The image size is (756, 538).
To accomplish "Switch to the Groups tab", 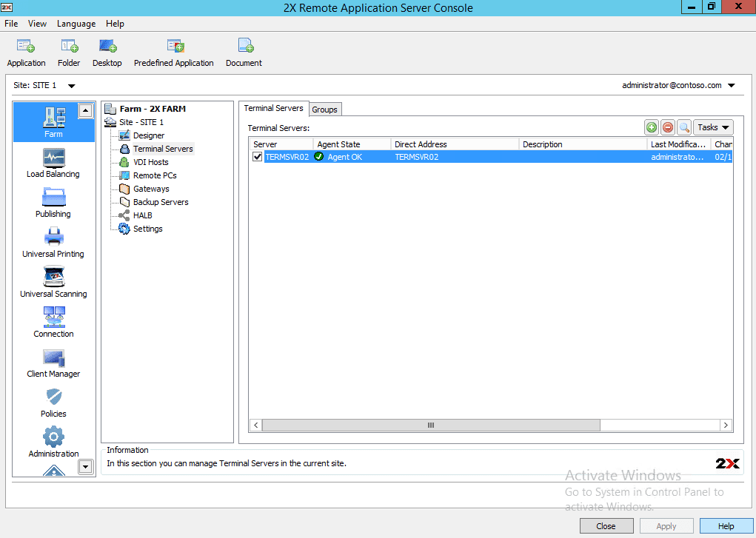I will [x=324, y=110].
